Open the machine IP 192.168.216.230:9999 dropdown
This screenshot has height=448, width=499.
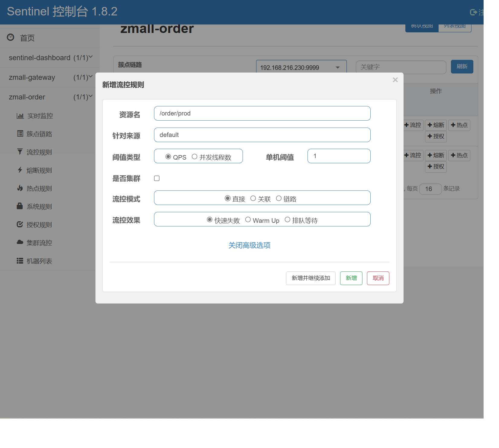pyautogui.click(x=301, y=67)
